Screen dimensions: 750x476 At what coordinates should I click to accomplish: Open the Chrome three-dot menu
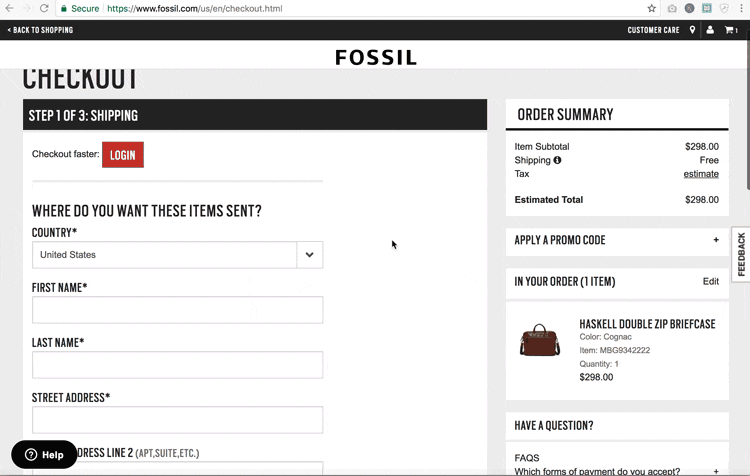(741, 8)
